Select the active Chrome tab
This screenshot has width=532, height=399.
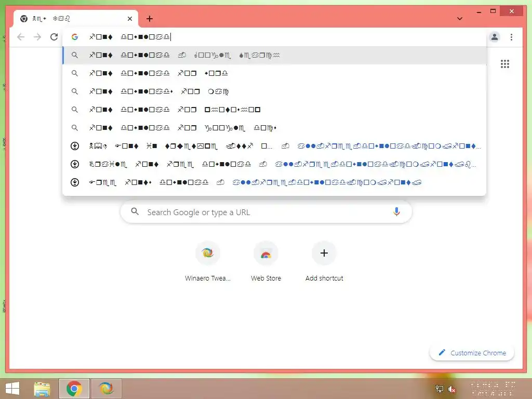click(76, 19)
